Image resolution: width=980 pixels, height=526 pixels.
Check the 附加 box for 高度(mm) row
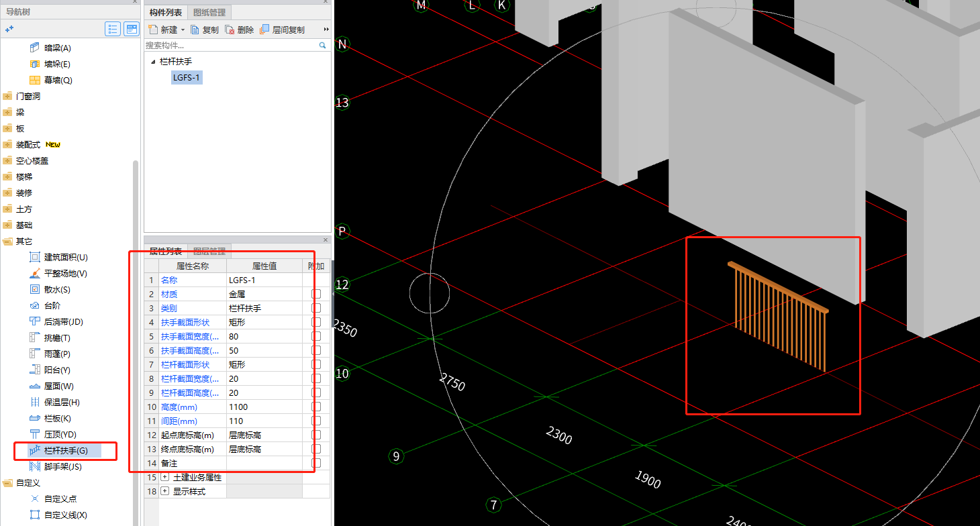(x=316, y=407)
